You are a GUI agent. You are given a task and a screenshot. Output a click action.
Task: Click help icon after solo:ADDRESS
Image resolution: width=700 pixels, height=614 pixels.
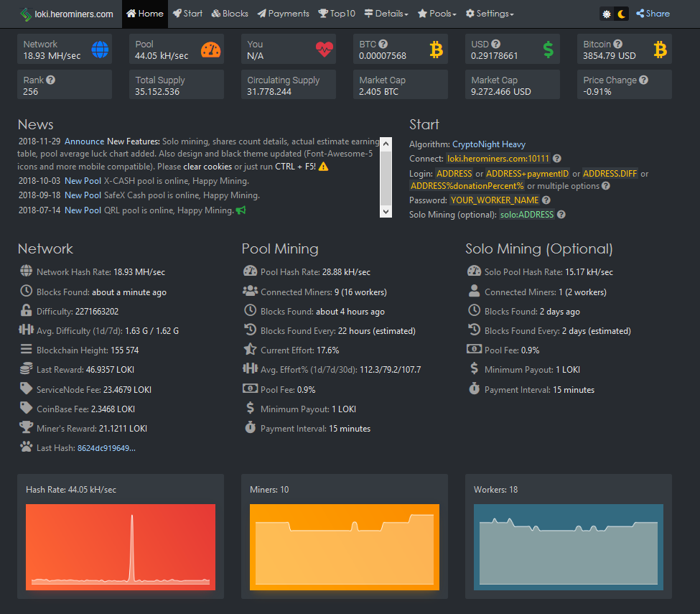coord(561,214)
